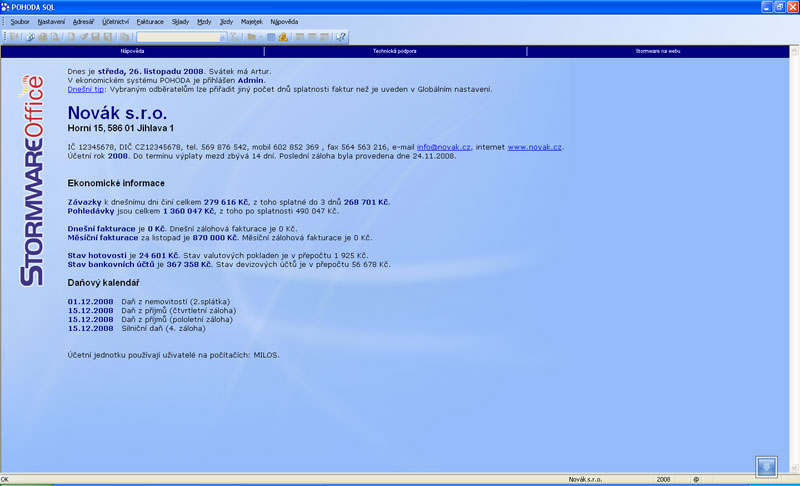Click the Novák s.r.o. company heading
This screenshot has height=486, width=800.
coord(117,113)
